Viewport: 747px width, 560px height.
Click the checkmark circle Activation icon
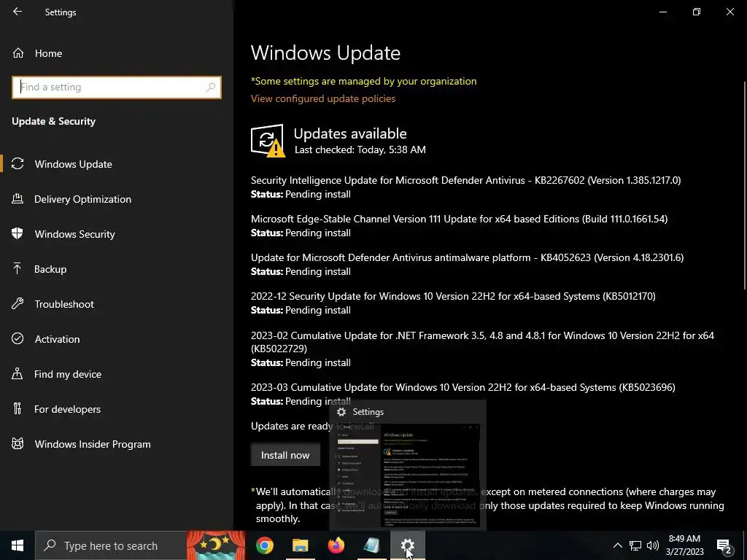pos(18,338)
